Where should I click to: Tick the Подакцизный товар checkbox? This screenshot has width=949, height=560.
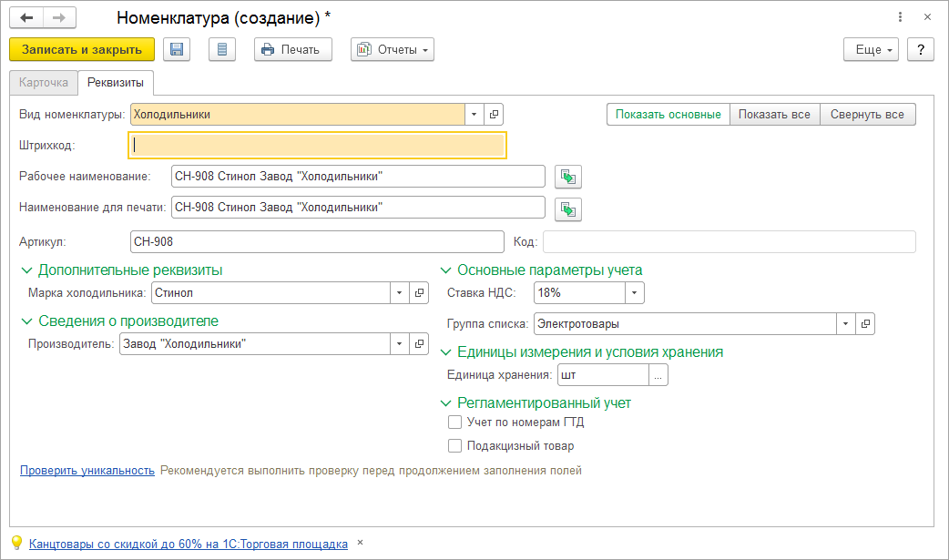point(455,446)
